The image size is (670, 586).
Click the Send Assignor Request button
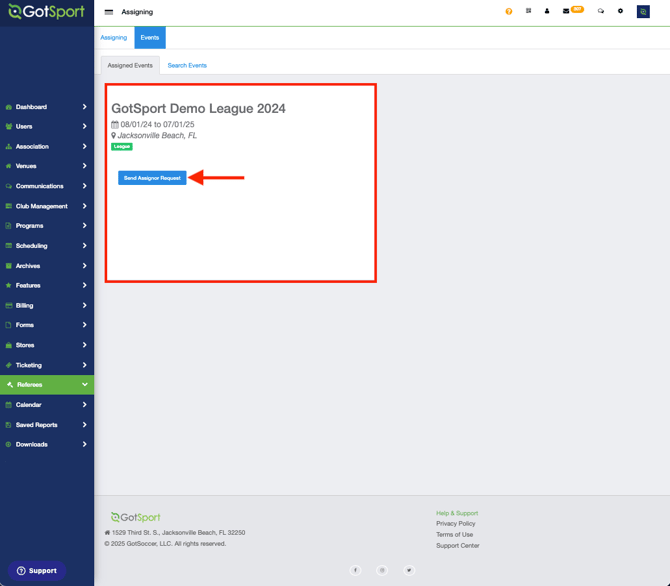152,178
